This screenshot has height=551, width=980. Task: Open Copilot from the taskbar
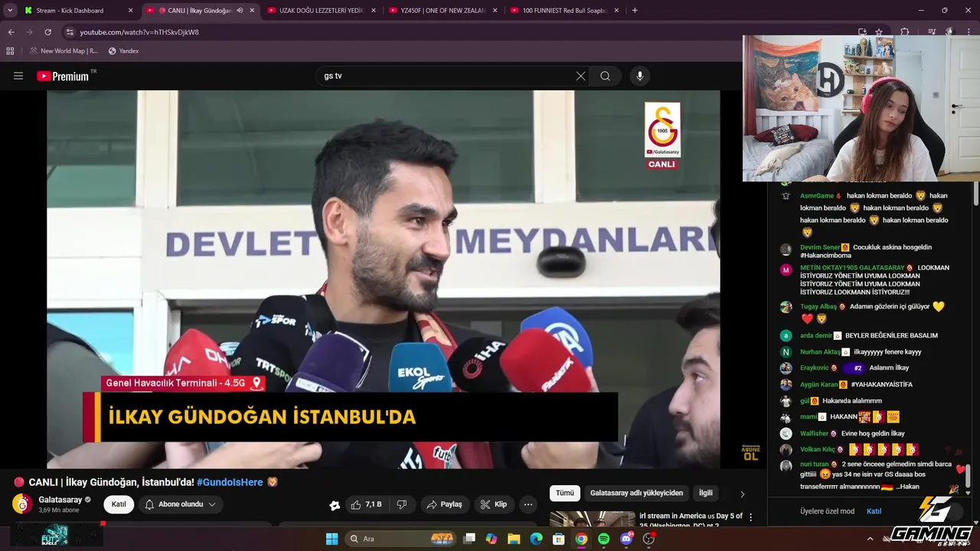click(492, 539)
